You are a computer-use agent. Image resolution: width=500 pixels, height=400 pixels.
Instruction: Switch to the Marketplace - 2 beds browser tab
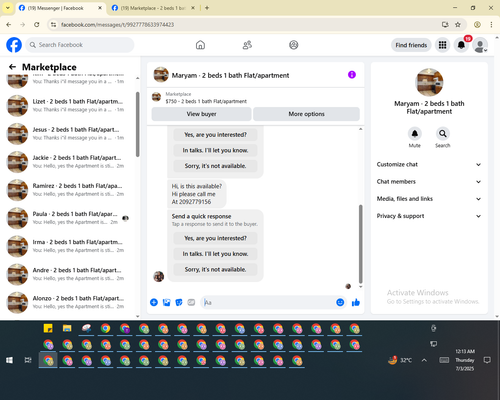(153, 8)
